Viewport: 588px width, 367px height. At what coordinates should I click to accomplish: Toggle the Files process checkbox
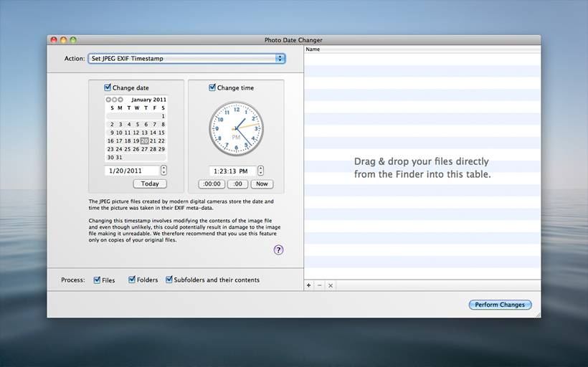(97, 280)
